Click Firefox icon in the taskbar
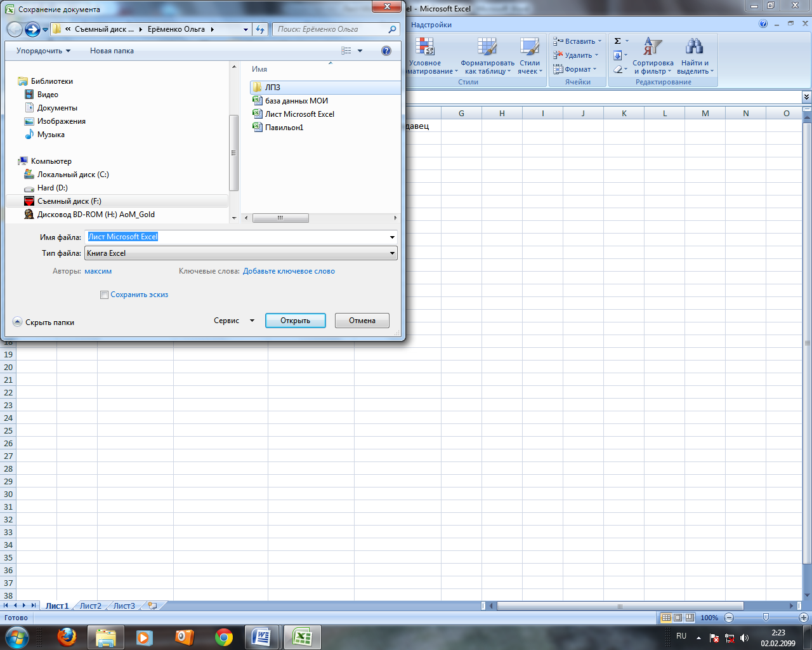 67,637
